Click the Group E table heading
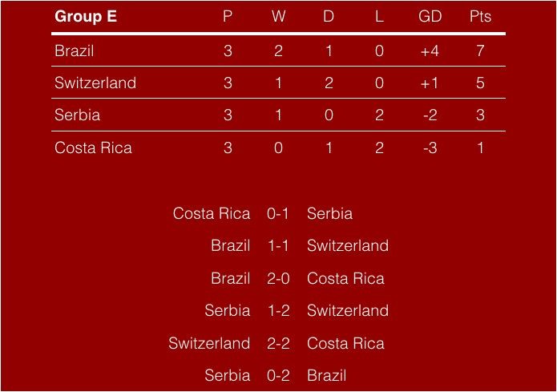Screen dimensions: 557x392 point(86,17)
